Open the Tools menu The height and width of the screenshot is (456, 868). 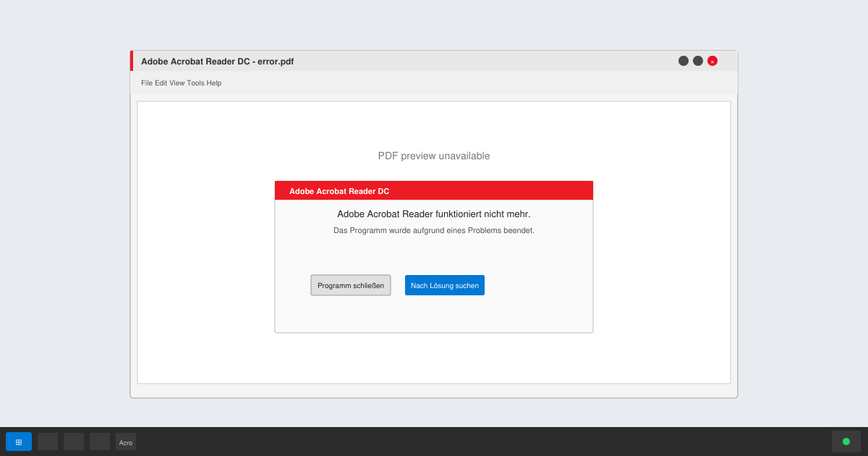point(195,83)
